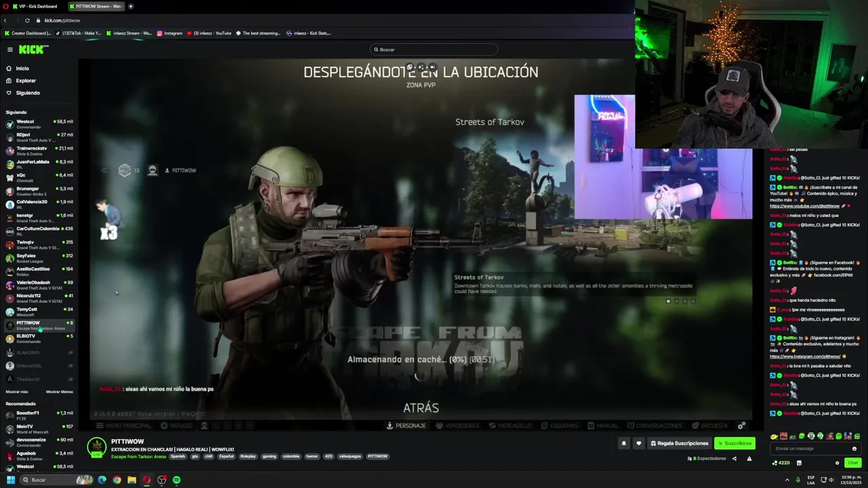Click PITTIWOW streamer avatar below video
The width and height of the screenshot is (868, 488).
tap(97, 447)
